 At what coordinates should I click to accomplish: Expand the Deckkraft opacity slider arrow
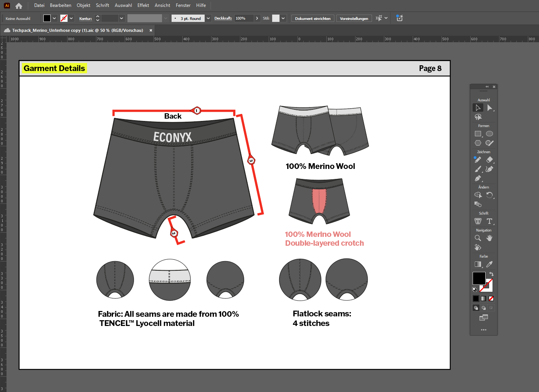coord(257,18)
